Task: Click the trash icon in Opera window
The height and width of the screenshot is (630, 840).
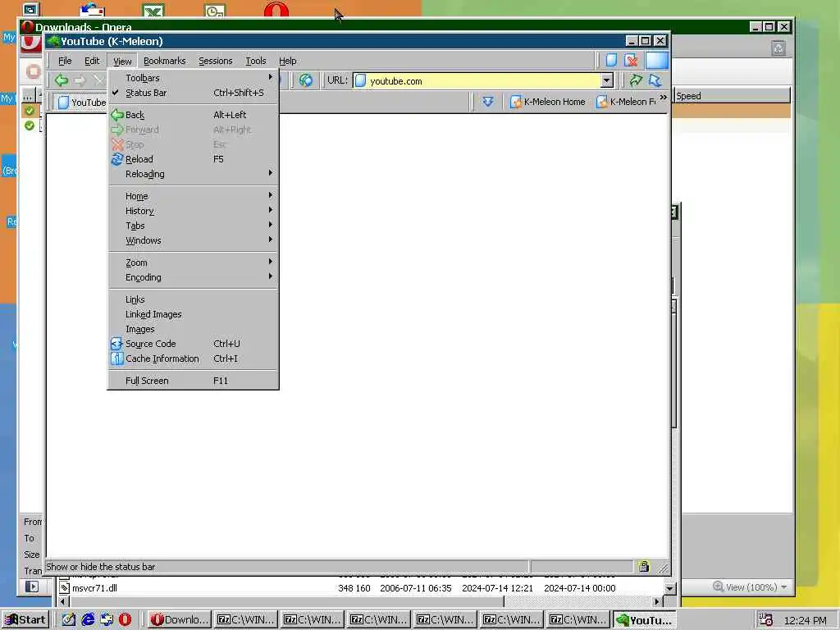Action: click(778, 48)
